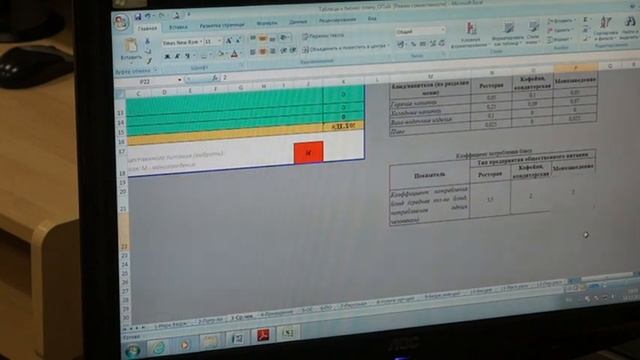The image size is (640, 360).
Task: Open the Данные ribbon tab
Action: tap(298, 22)
